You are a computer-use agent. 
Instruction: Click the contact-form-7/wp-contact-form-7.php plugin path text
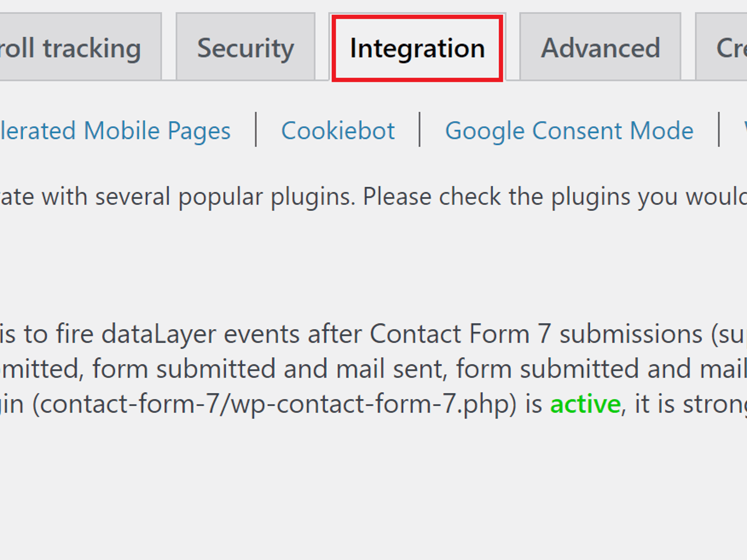tap(274, 404)
